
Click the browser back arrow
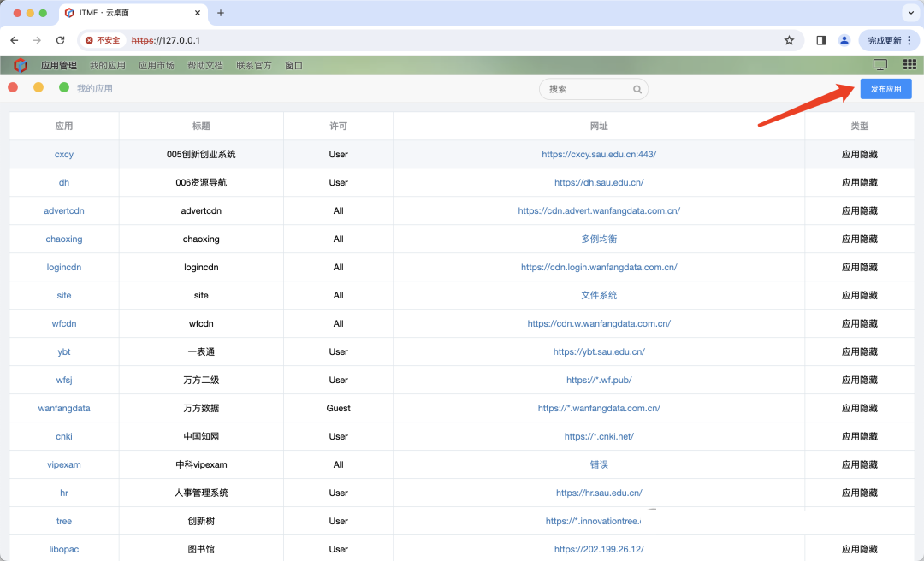click(x=15, y=40)
